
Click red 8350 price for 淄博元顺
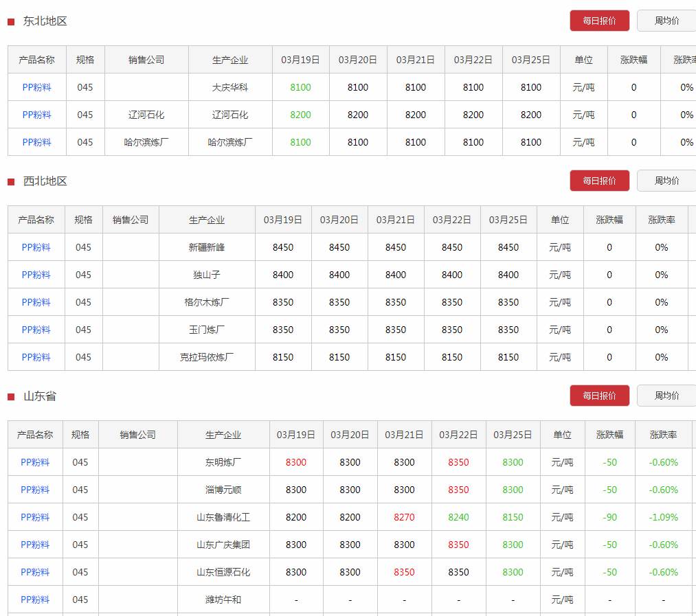tap(458, 490)
